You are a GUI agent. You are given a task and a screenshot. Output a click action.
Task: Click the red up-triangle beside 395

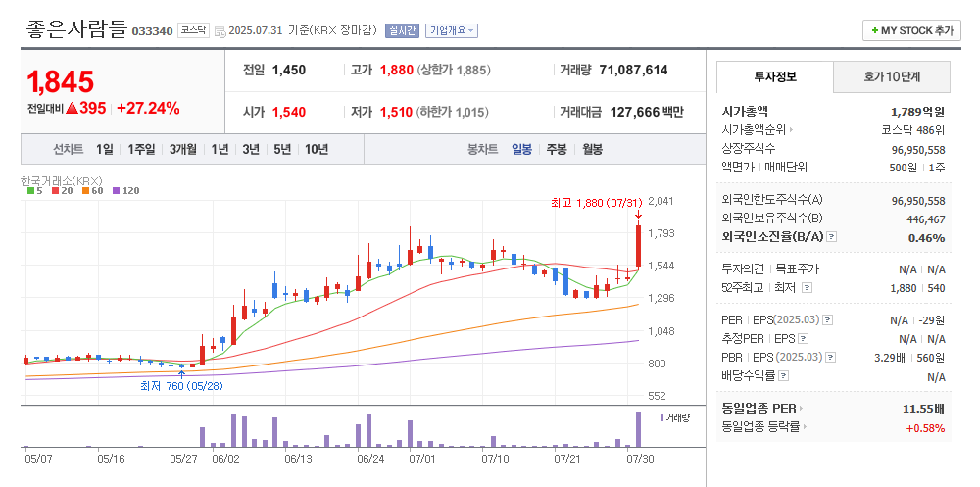(72, 108)
